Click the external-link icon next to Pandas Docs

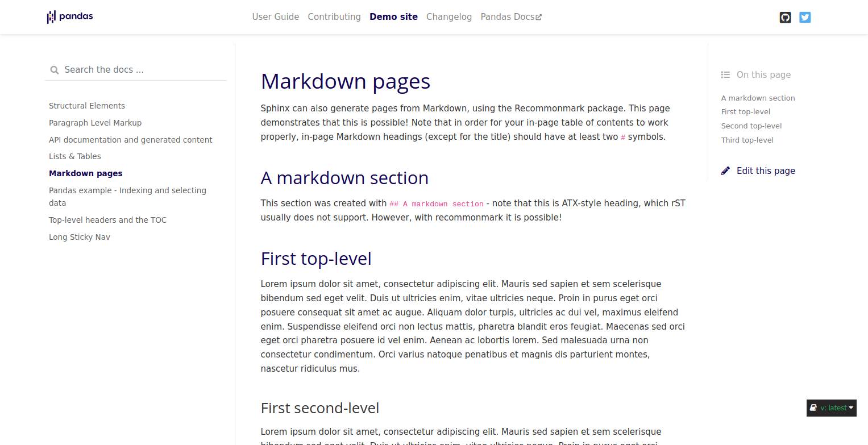tap(538, 16)
